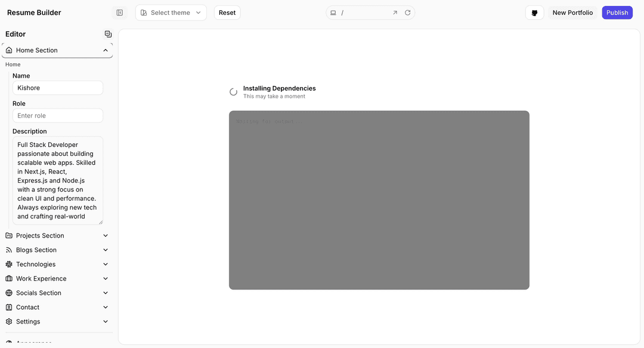
Task: Click the refresh icon in URL bar
Action: 408,13
